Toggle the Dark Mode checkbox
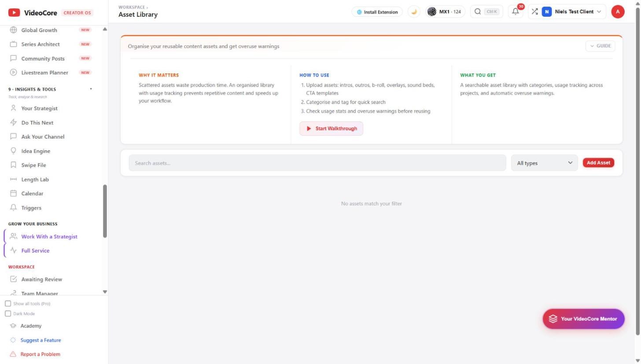 pyautogui.click(x=8, y=314)
